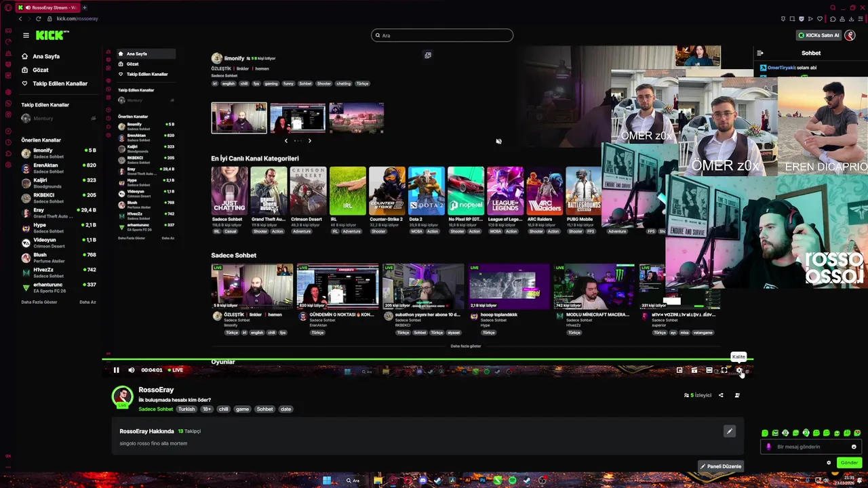Expand list with Daha Fazla Göster
This screenshot has height=488, width=868.
click(x=41, y=302)
